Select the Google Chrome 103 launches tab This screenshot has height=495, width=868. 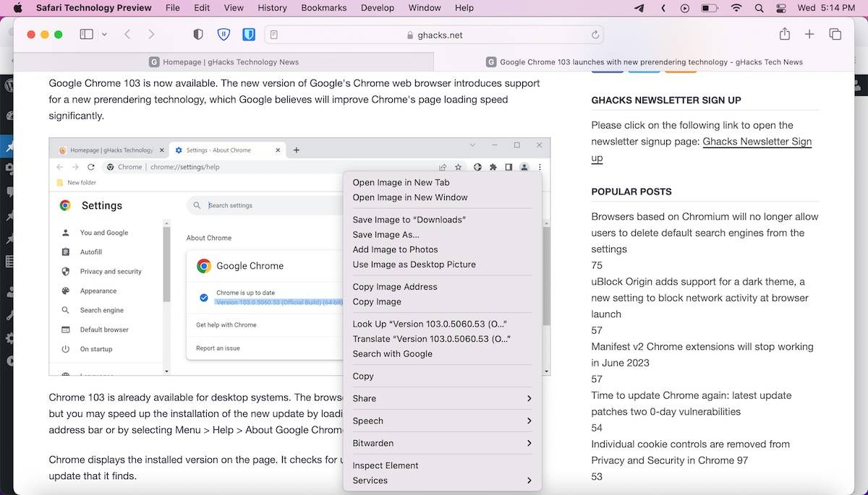click(644, 62)
